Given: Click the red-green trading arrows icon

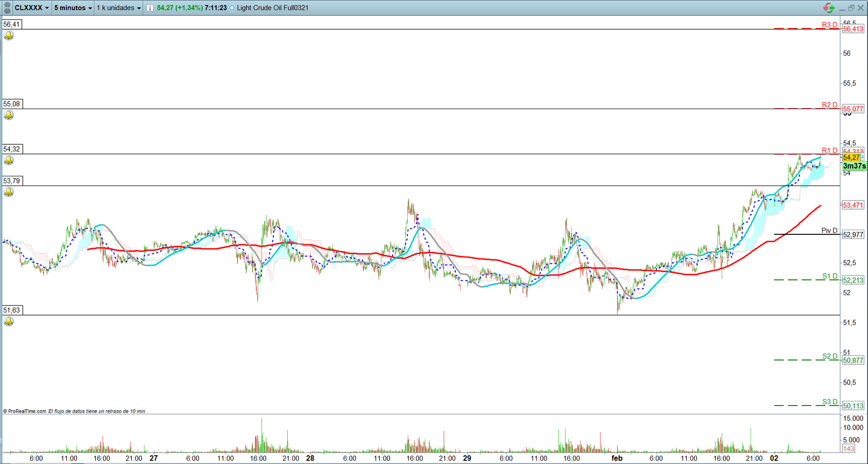Looking at the screenshot, I should tap(828, 8).
